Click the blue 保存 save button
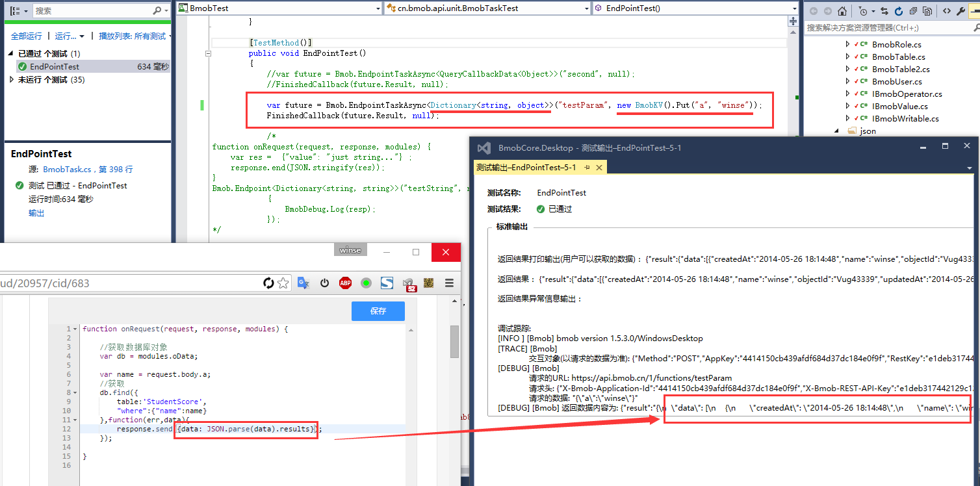This screenshot has height=486, width=980. pos(378,311)
